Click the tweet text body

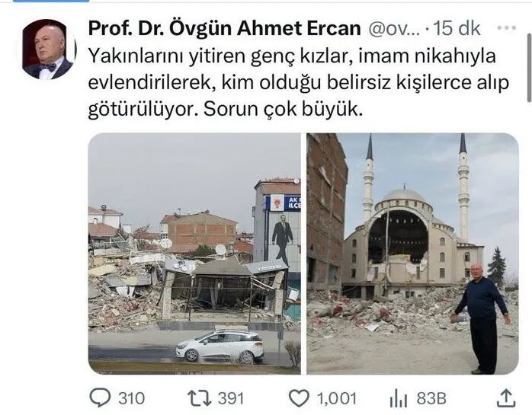click(299, 83)
